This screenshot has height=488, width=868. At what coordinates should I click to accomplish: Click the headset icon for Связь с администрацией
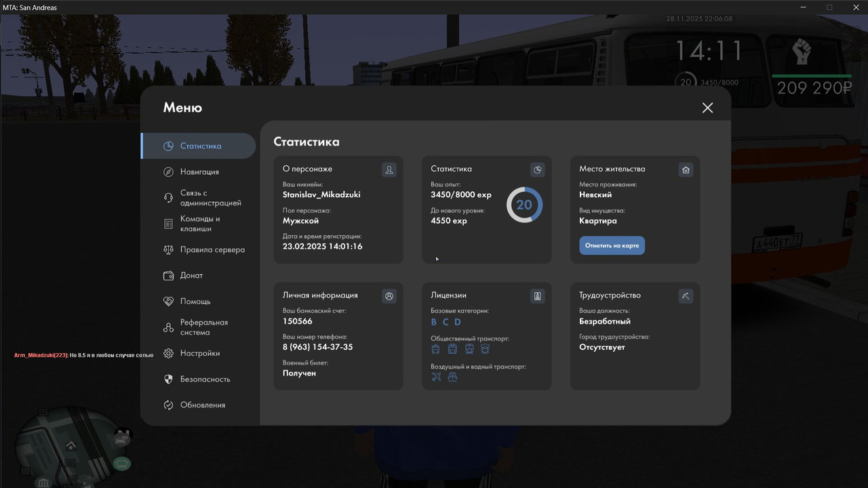[169, 198]
